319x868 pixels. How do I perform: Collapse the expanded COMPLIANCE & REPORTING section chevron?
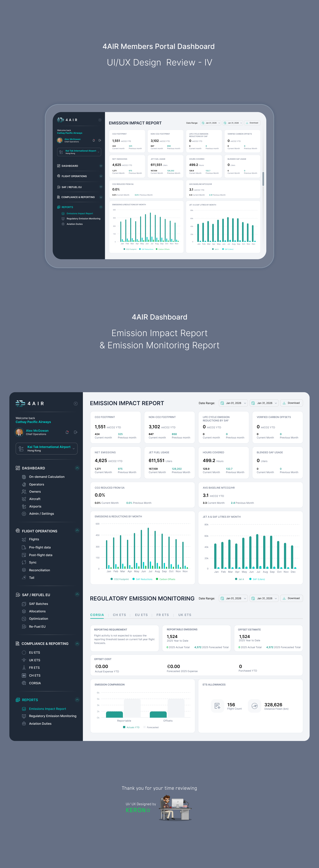(x=77, y=644)
